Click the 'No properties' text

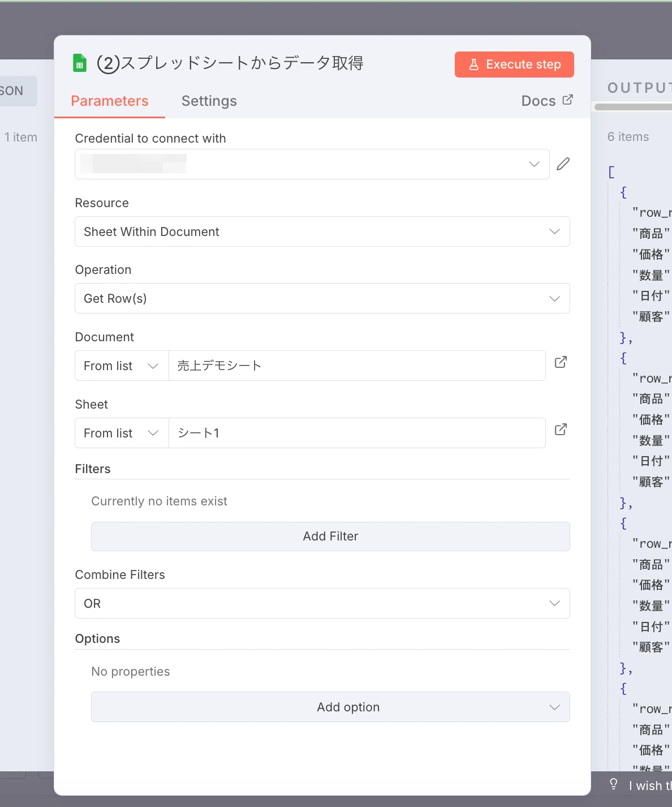pyautogui.click(x=131, y=672)
